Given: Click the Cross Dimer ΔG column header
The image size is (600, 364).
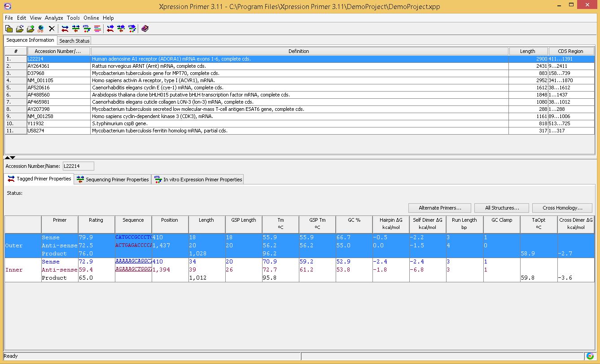Looking at the screenshot, I should tap(576, 224).
